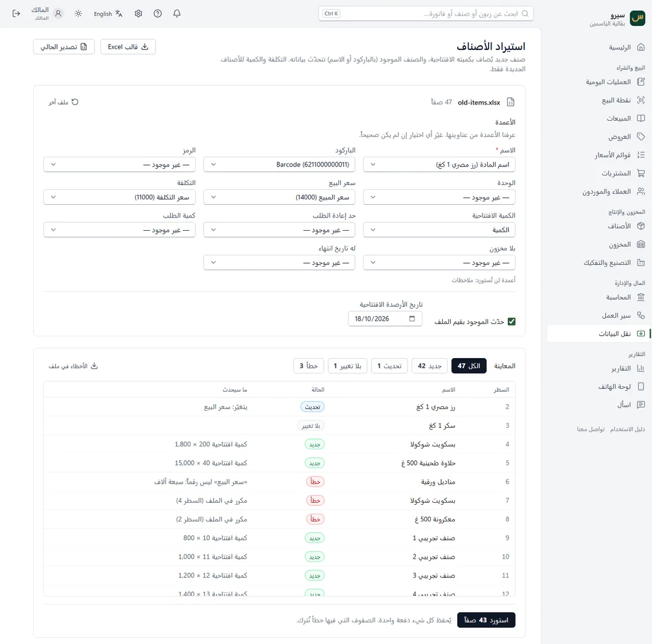The image size is (652, 644).
Task: Click the بلا تغيير badge on سكر row
Action: [x=311, y=426]
